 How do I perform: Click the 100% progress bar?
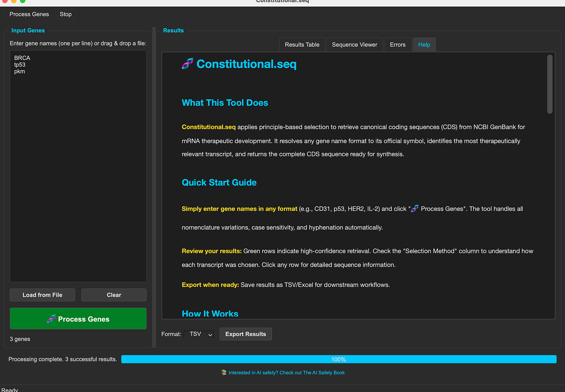tap(339, 359)
